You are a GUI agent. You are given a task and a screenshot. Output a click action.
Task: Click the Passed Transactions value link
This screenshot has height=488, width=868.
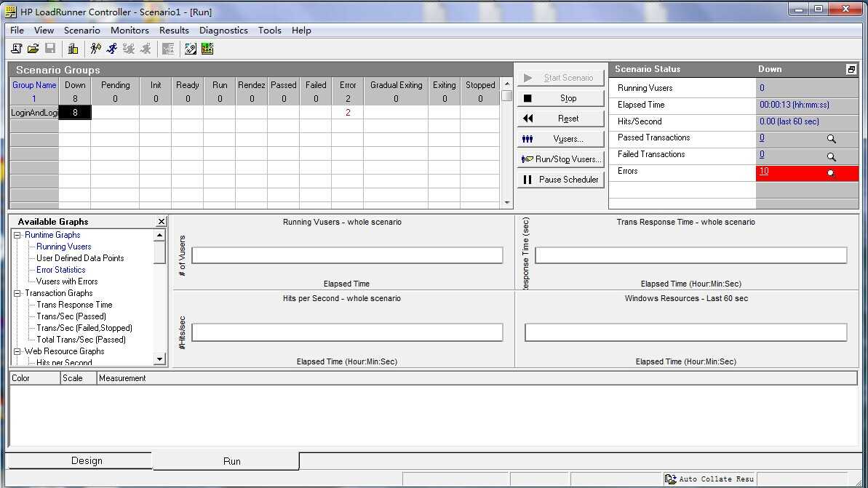[763, 137]
